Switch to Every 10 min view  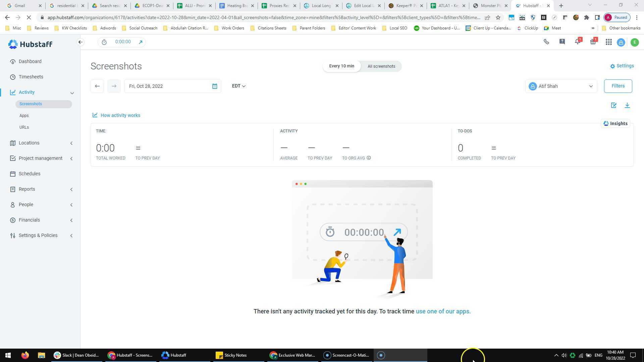click(x=341, y=66)
